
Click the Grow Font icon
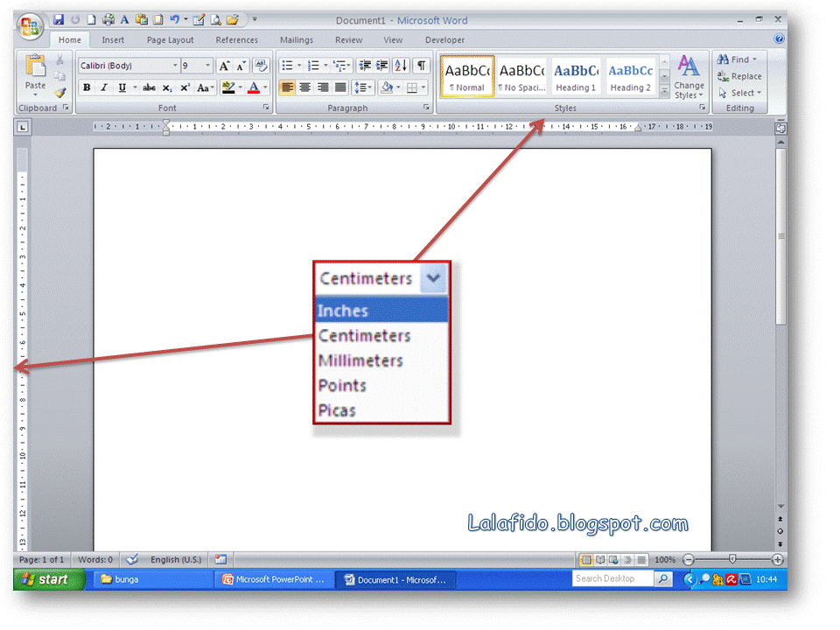(224, 66)
